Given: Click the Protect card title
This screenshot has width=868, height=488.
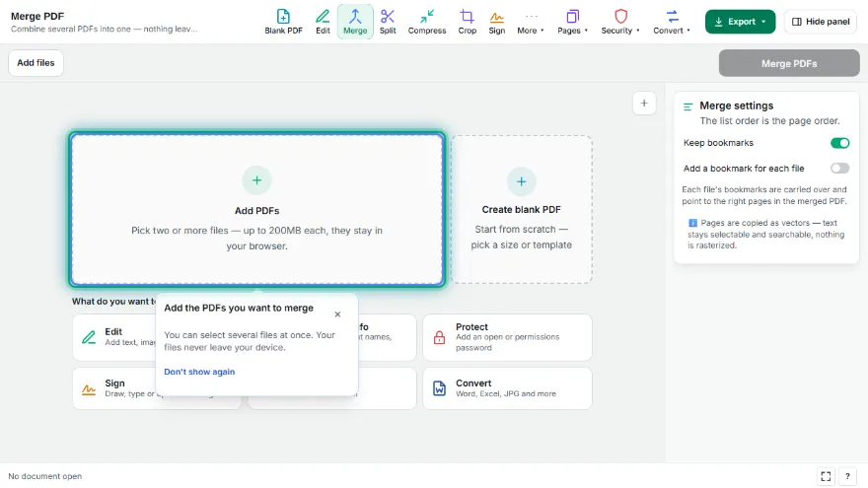Looking at the screenshot, I should pyautogui.click(x=471, y=327).
